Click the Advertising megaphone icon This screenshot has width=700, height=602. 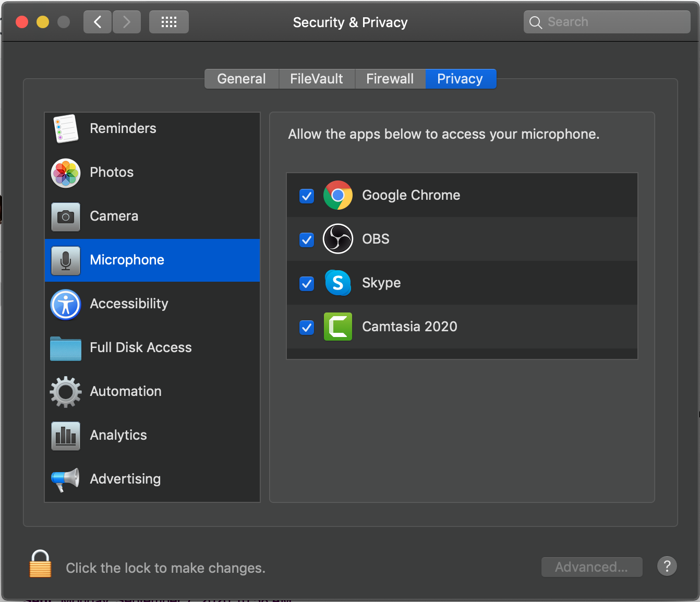tap(66, 479)
